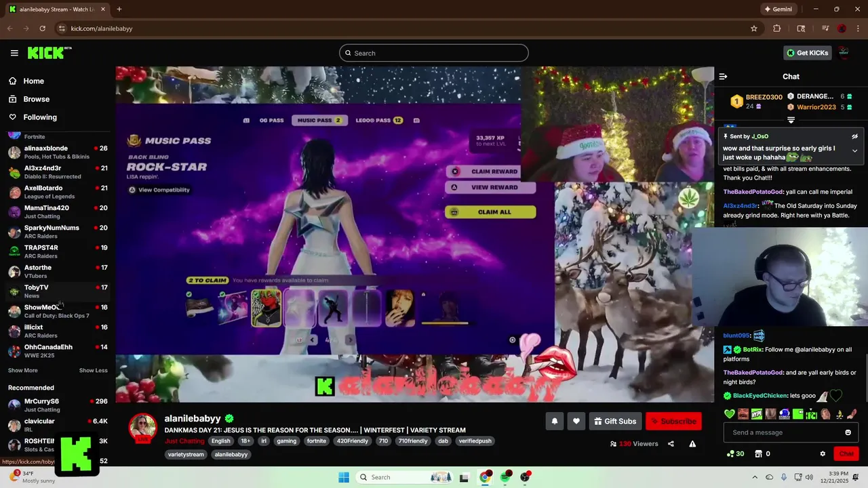
Task: Go to Following in sidebar
Action: pos(39,117)
